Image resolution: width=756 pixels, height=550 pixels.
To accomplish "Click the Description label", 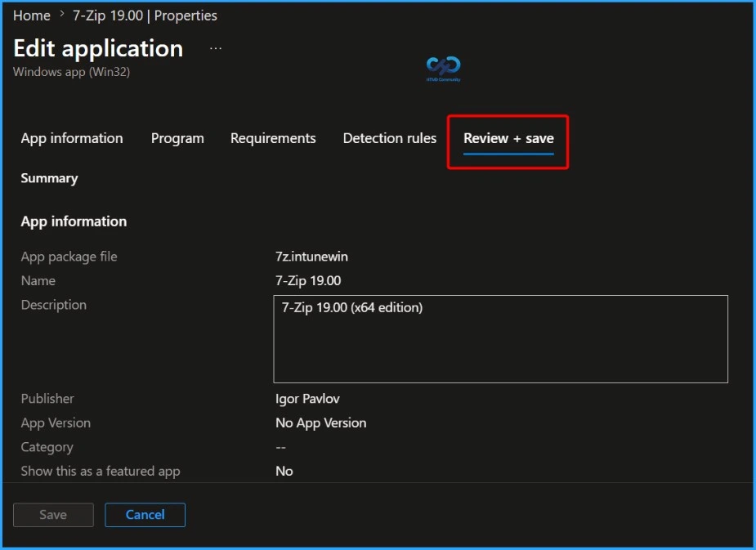I will 53,305.
